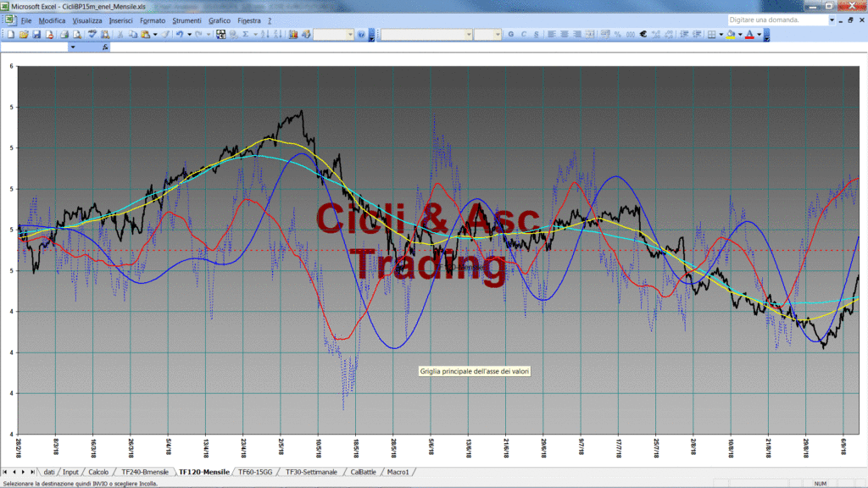
Task: Apply Euro currency format icon
Action: click(x=643, y=34)
